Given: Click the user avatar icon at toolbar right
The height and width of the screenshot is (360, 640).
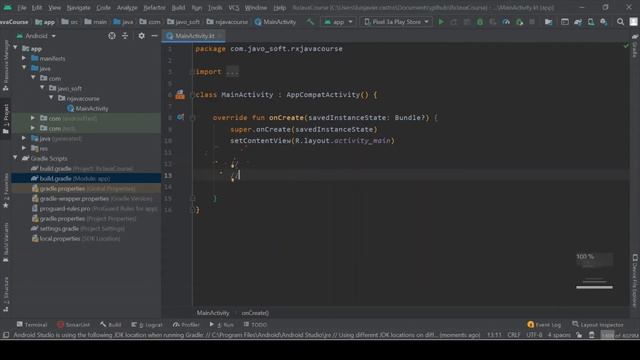Looking at the screenshot, I should [x=633, y=22].
